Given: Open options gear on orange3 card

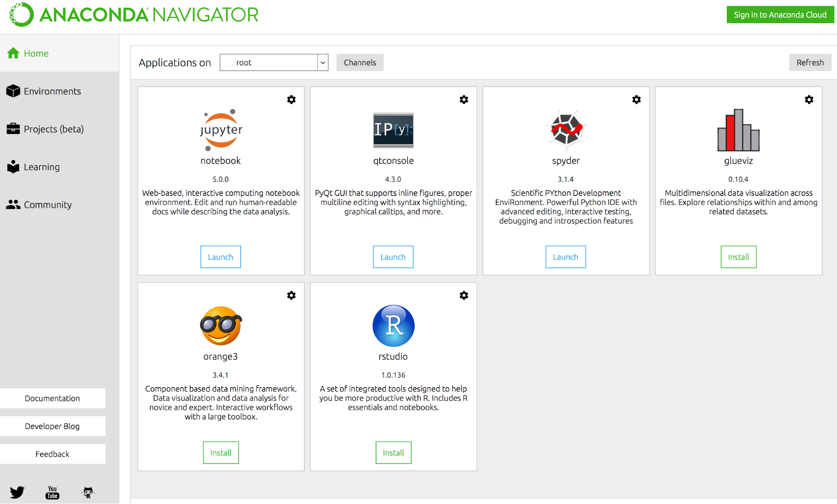Looking at the screenshot, I should pyautogui.click(x=291, y=296).
